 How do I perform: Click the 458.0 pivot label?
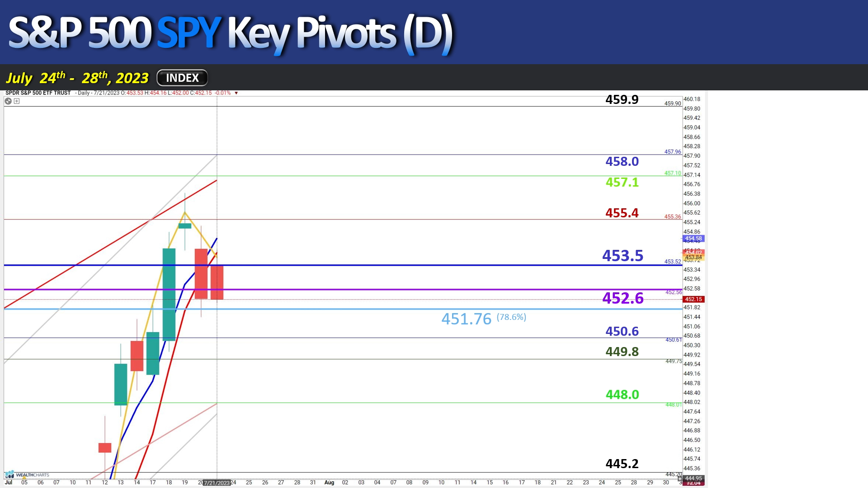click(x=622, y=161)
